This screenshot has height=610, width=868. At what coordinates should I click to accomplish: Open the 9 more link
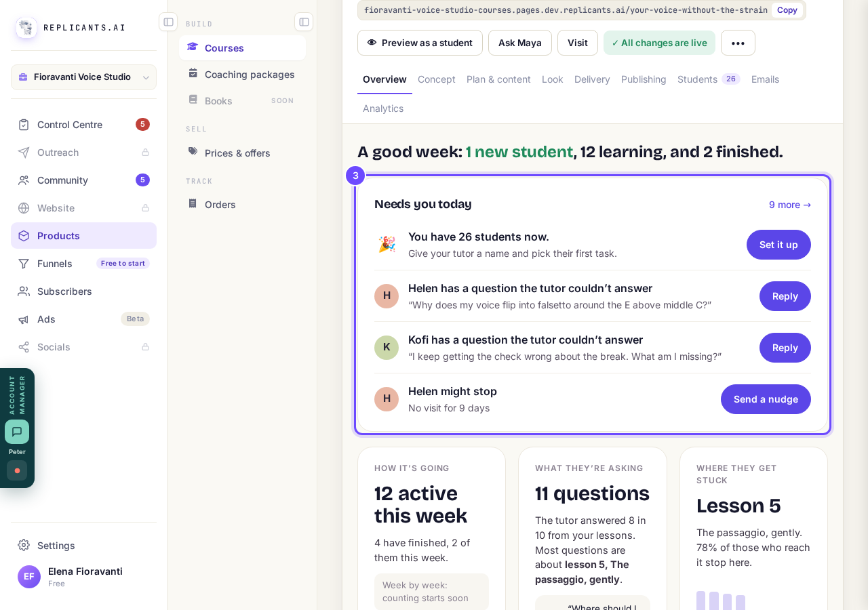(x=790, y=205)
